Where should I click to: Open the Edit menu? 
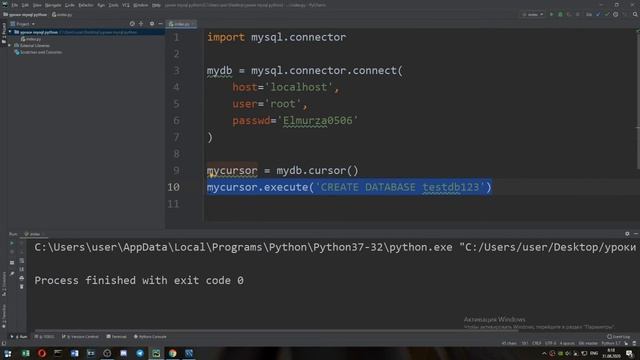(x=25, y=5)
